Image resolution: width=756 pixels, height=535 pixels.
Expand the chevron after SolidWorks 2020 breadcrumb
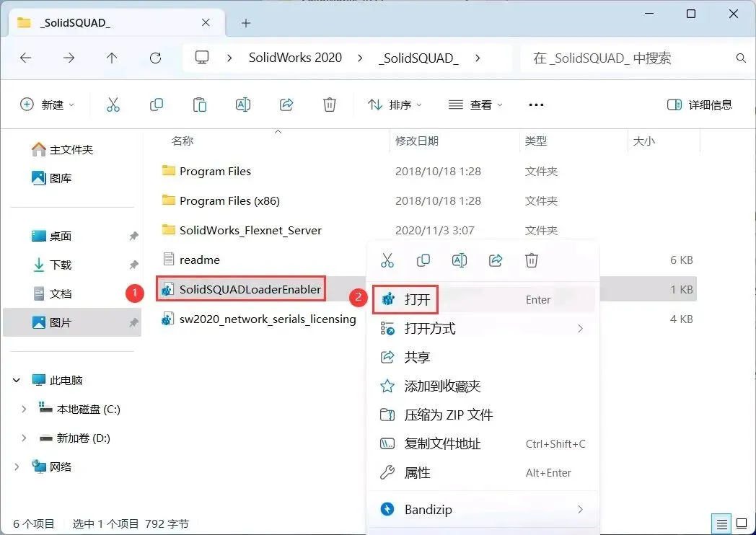coord(360,58)
